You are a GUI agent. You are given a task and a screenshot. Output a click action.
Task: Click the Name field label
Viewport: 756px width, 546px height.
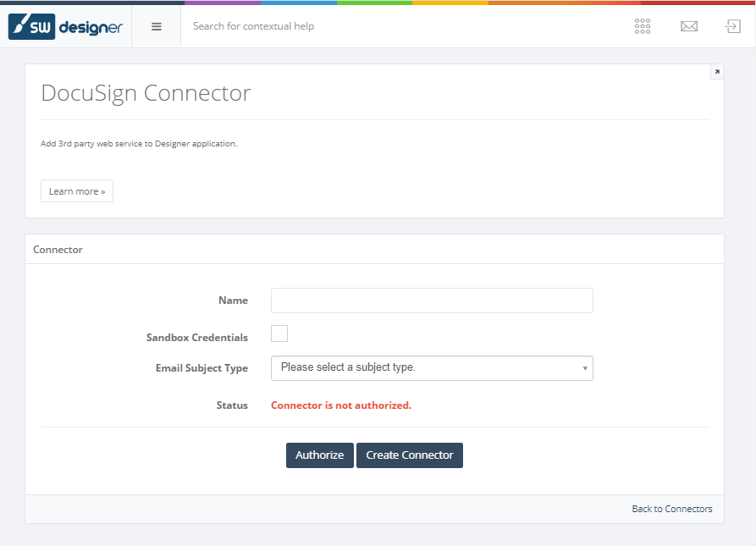point(234,301)
